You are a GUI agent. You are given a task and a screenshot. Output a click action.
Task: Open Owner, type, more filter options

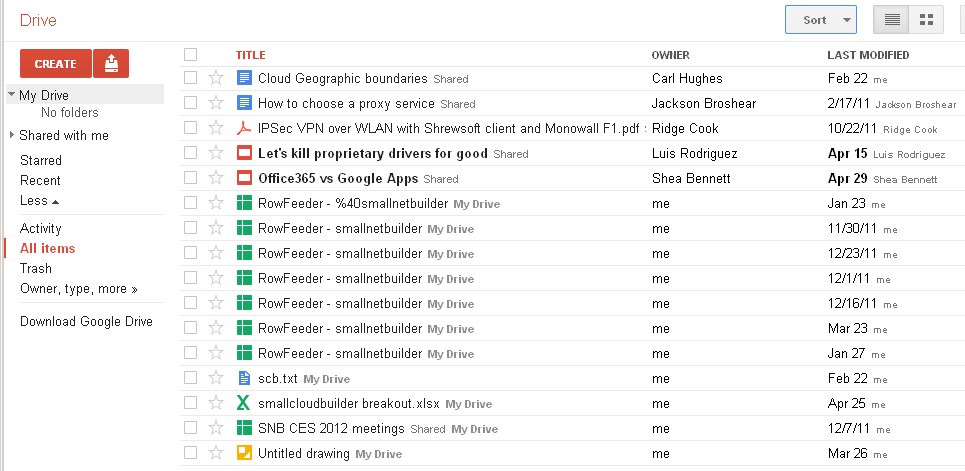[x=78, y=288]
